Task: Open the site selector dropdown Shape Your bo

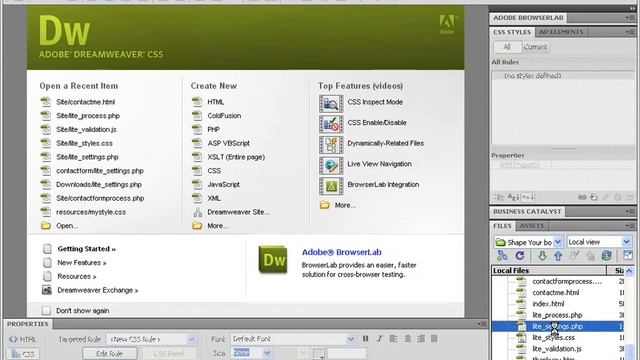Action: [558, 242]
